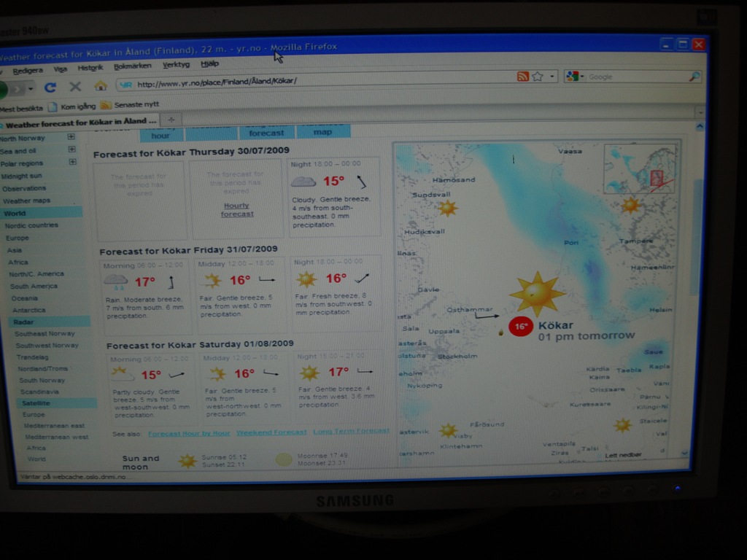Open the Weekend Forecast link
Screen dimensions: 747x560
[271, 432]
